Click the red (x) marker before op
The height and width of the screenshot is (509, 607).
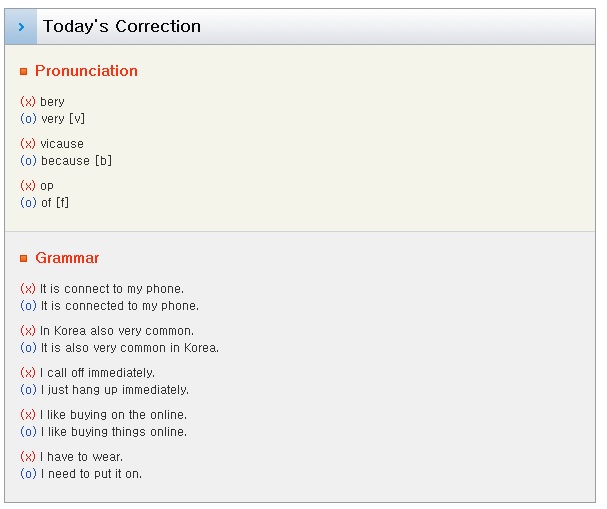(28, 185)
